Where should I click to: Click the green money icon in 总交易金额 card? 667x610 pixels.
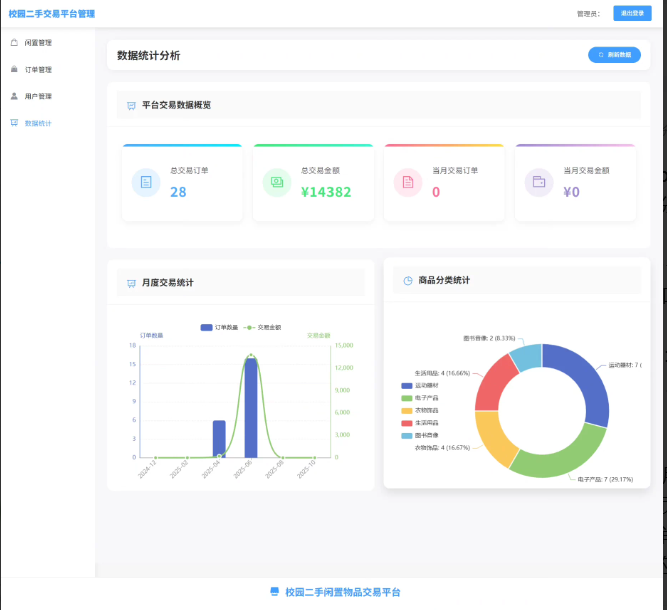(x=277, y=182)
